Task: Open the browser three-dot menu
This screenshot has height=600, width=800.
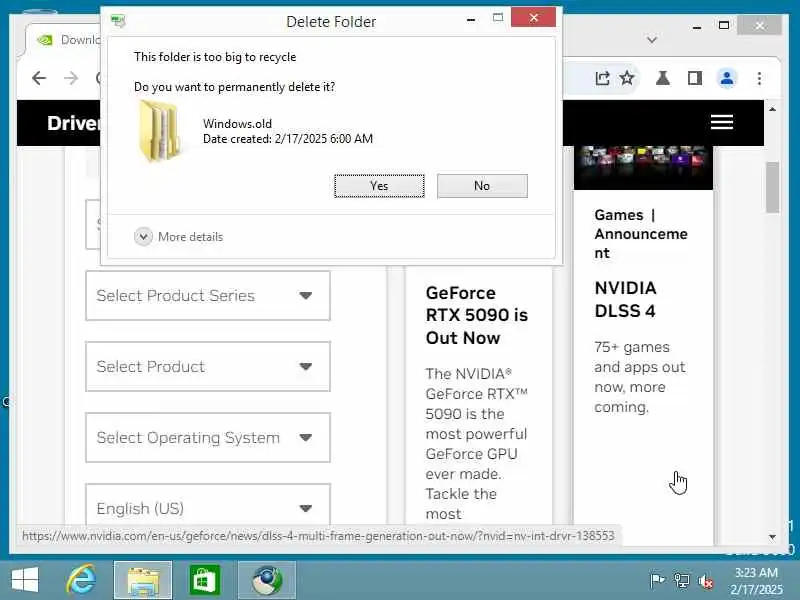Action: 759,78
